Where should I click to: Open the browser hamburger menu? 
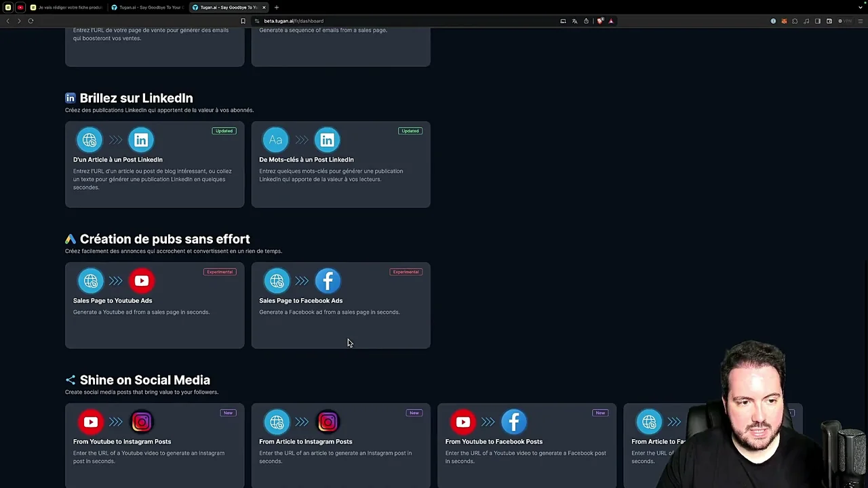point(860,21)
